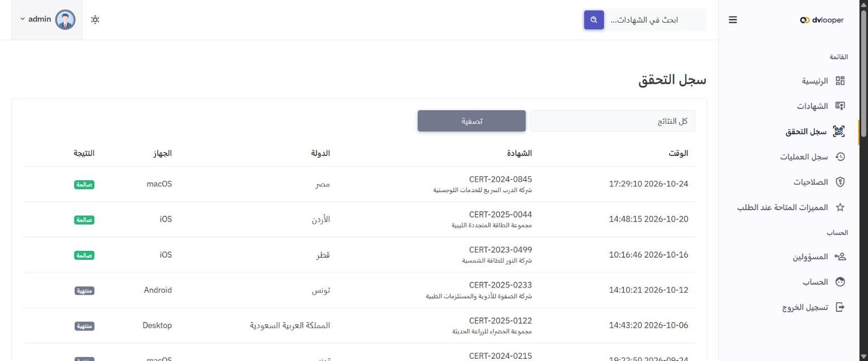This screenshot has width=868, height=361.
Task: Click the timestamp 10:16:46 2026-10-16
Action: click(649, 255)
